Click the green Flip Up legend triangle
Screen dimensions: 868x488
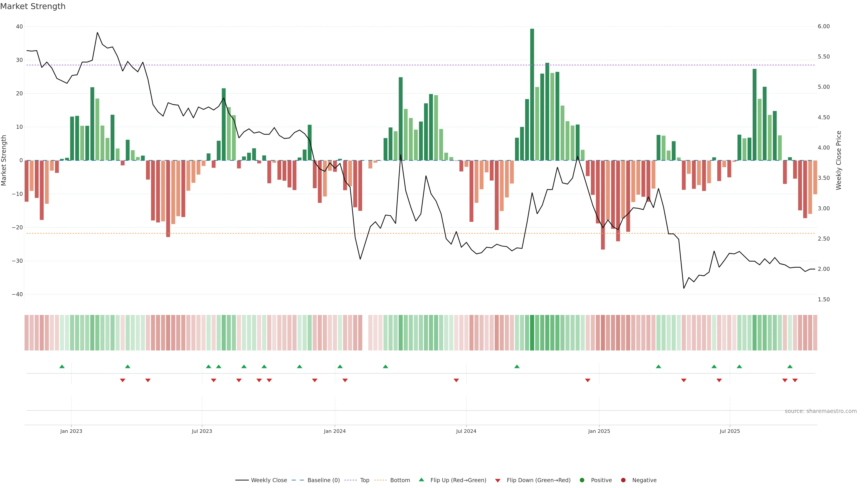[x=421, y=480]
